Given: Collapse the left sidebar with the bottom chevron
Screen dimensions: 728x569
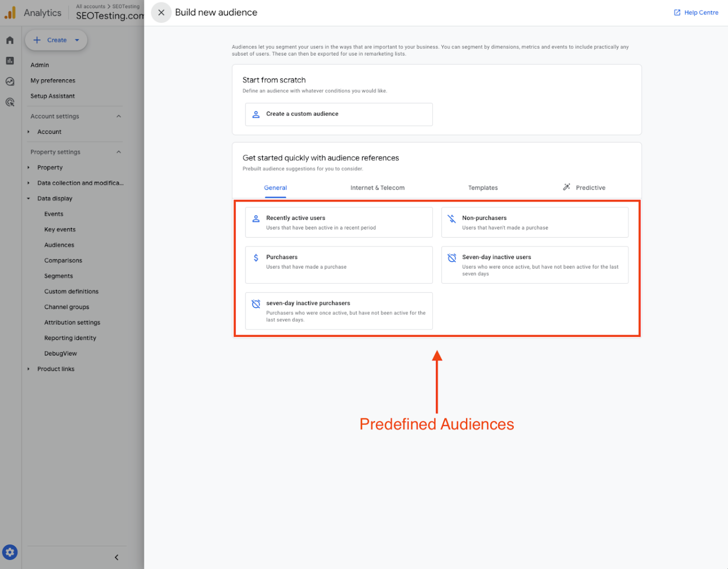Looking at the screenshot, I should pyautogui.click(x=117, y=557).
